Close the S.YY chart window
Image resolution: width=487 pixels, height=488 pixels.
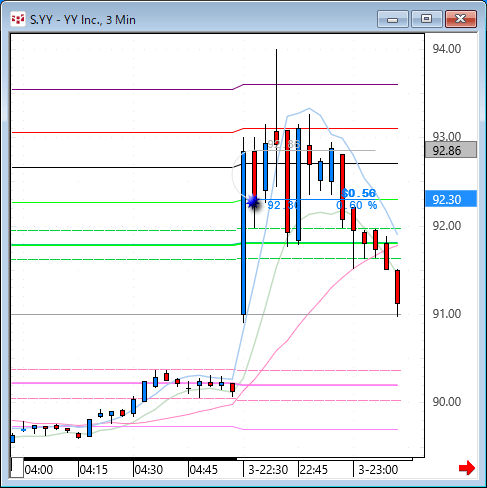(461, 19)
